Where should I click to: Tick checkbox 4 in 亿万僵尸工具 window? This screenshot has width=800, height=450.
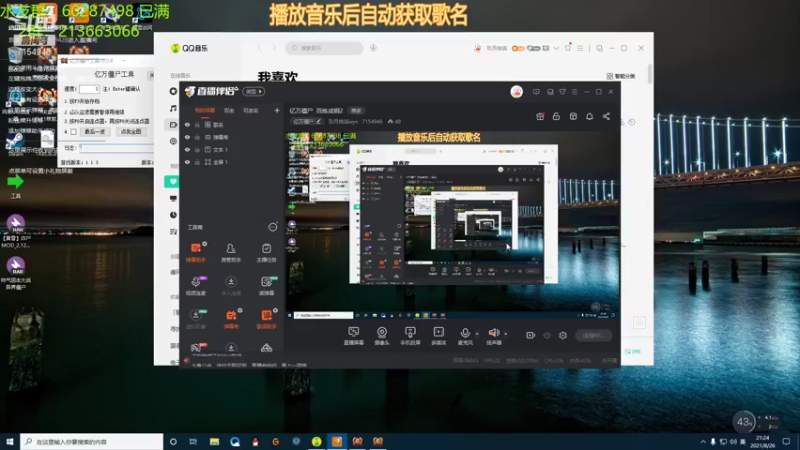[x=73, y=132]
